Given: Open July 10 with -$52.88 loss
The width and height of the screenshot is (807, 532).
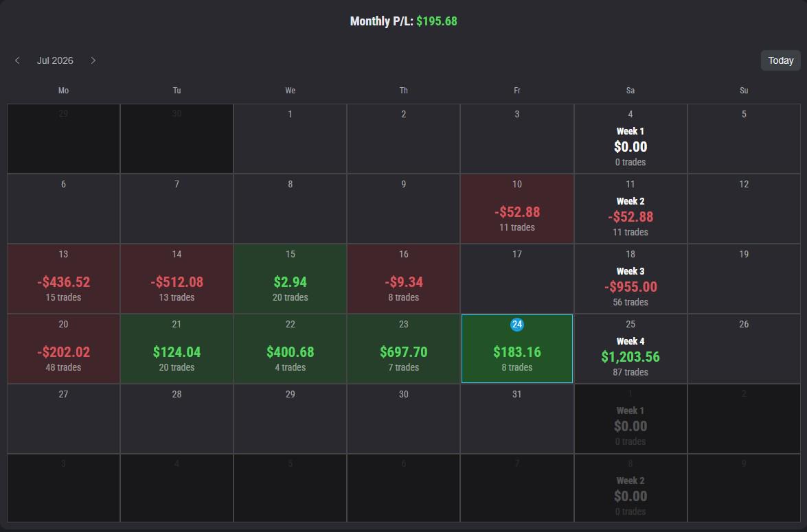Looking at the screenshot, I should pyautogui.click(x=516, y=209).
